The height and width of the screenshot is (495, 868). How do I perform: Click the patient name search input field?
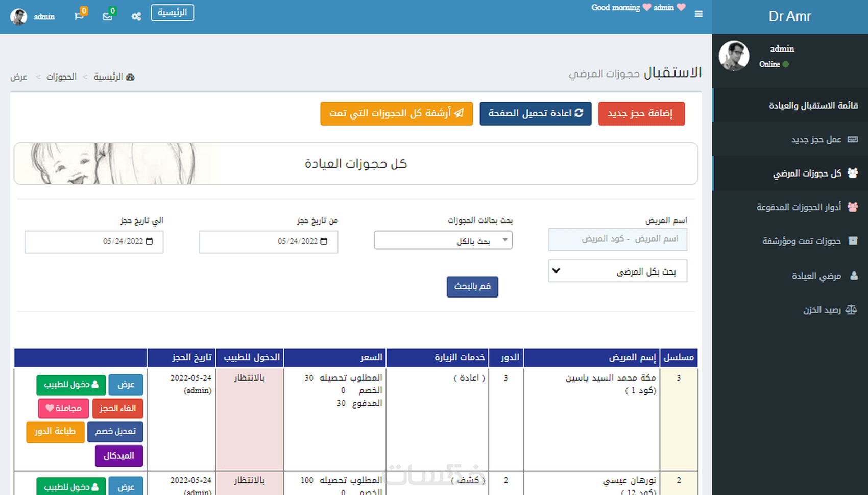click(x=617, y=239)
